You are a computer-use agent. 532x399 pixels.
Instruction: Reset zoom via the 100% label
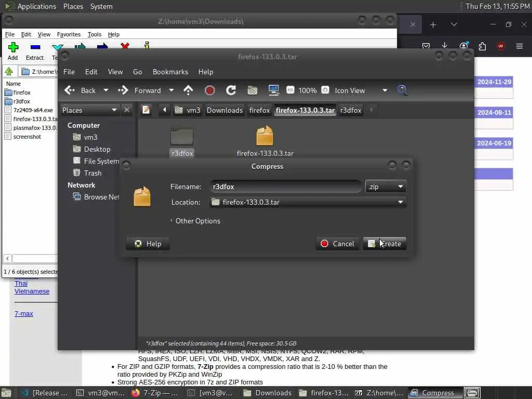click(308, 90)
